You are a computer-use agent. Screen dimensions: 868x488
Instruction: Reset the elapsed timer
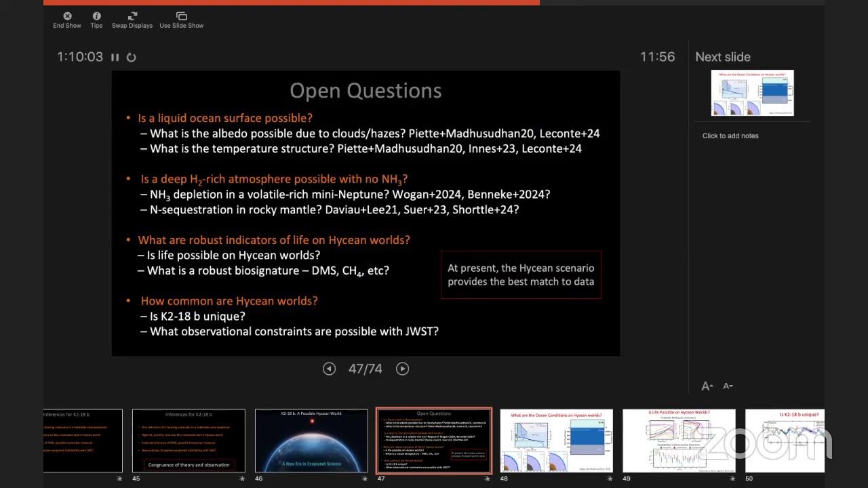132,58
